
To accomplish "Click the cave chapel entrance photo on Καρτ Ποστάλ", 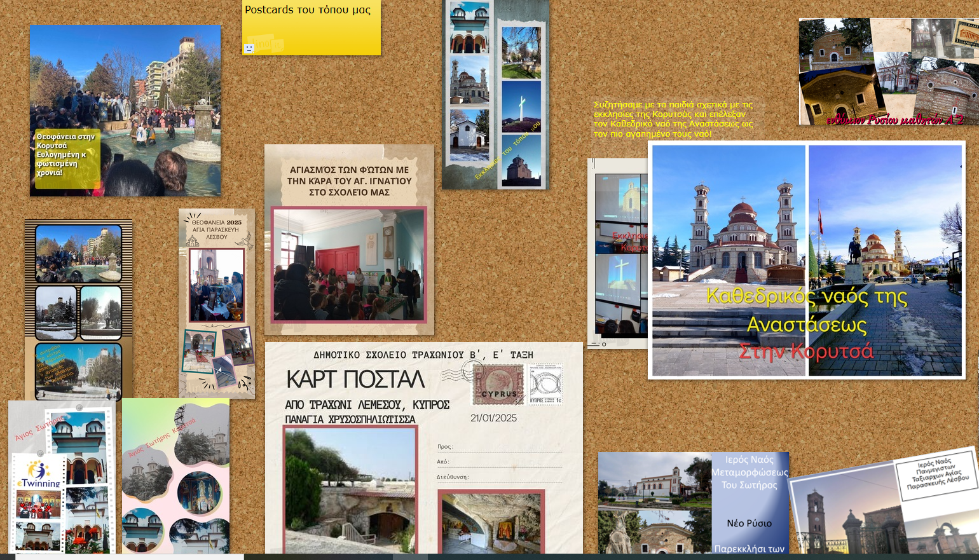I will [x=350, y=489].
